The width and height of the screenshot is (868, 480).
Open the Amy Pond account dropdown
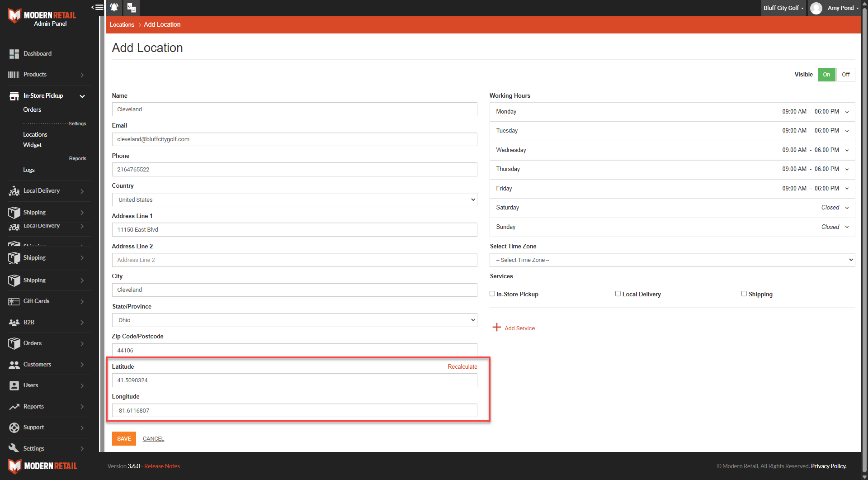tap(843, 8)
